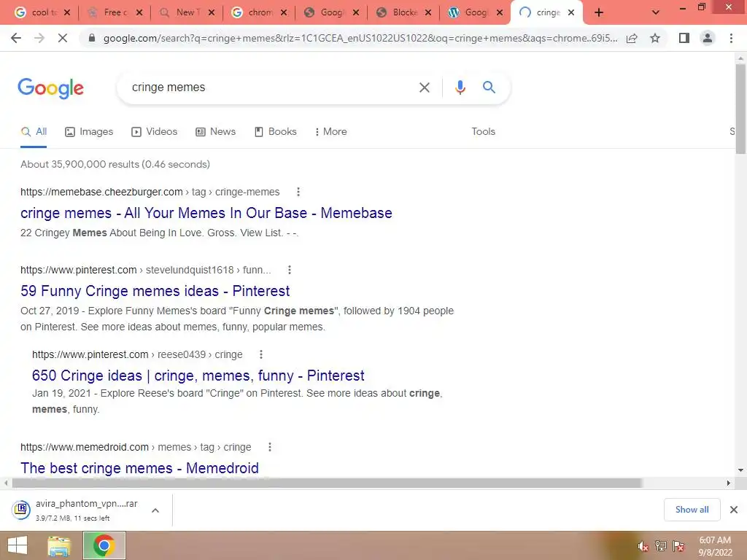Viewport: 747px width, 560px height.
Task: Click Show all downloads button
Action: click(692, 510)
